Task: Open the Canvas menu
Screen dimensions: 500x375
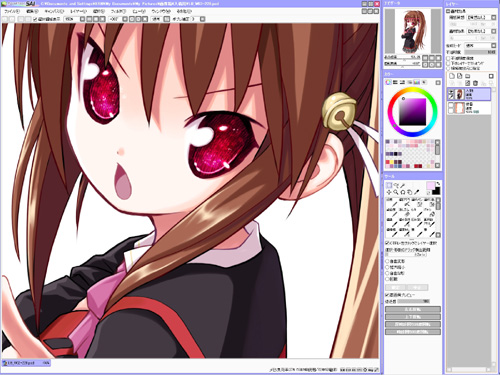Action: 54,11
